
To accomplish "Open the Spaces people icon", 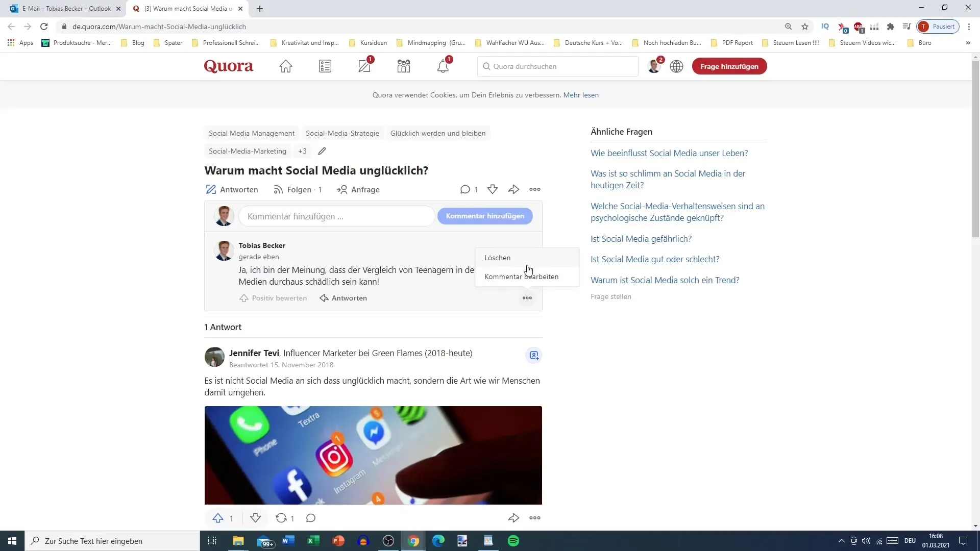I will (x=404, y=66).
